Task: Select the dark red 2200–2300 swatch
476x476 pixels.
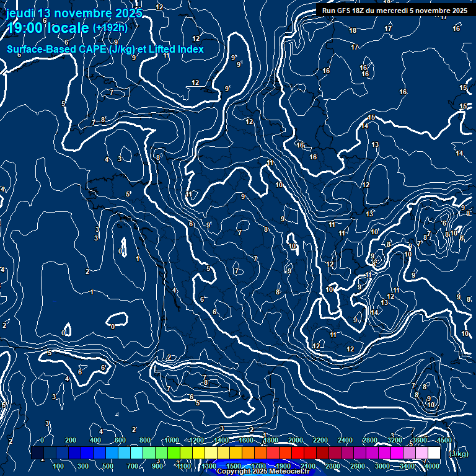Action: click(x=322, y=452)
